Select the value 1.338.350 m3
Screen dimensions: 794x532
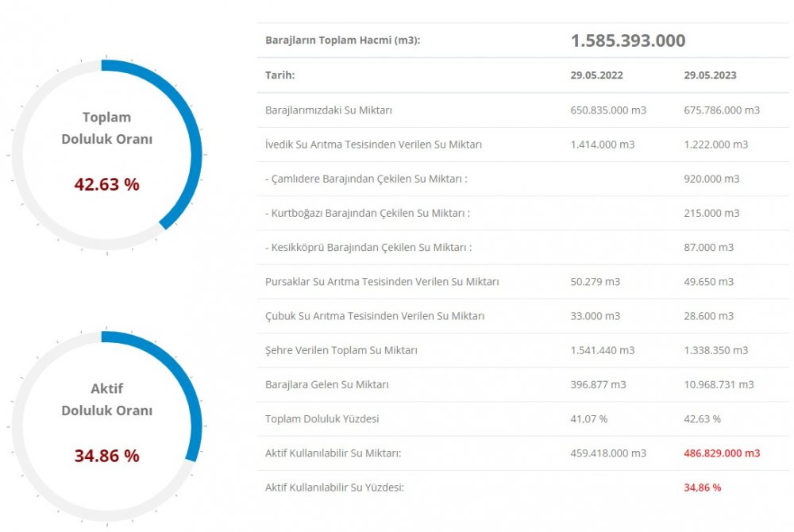click(x=715, y=350)
